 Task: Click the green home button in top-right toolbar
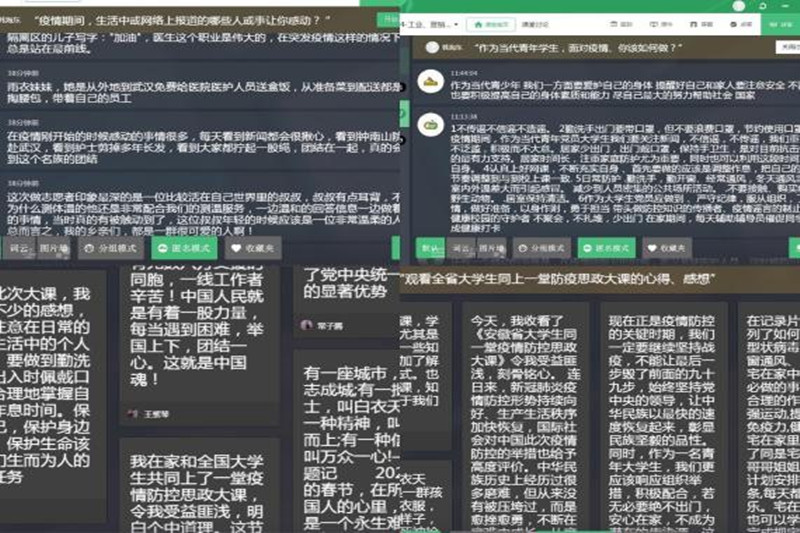[x=491, y=24]
